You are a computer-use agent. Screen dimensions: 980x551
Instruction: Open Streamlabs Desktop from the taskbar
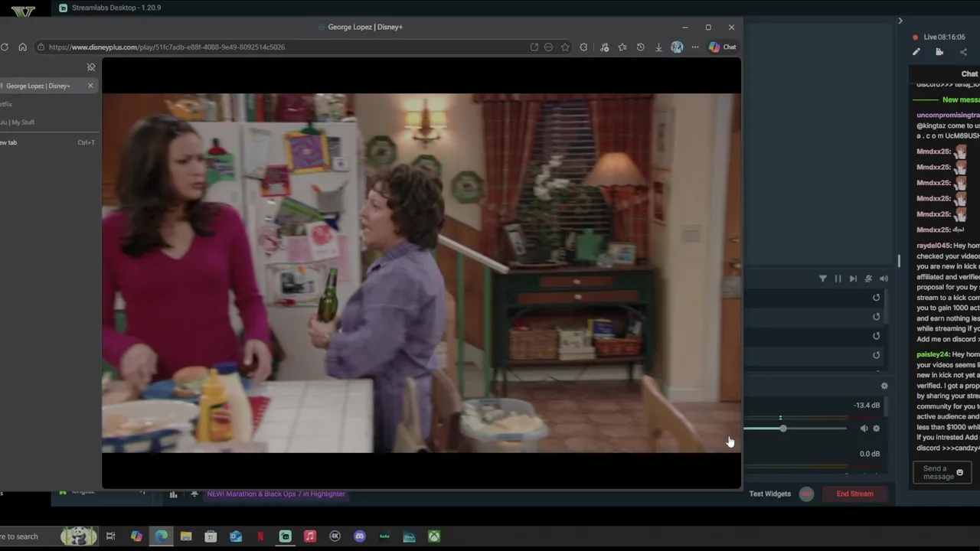pos(285,536)
